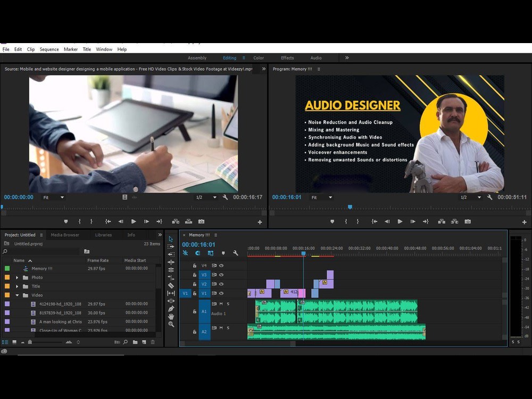Image resolution: width=532 pixels, height=399 pixels.
Task: Select the Track Select Forward tool
Action: [171, 247]
